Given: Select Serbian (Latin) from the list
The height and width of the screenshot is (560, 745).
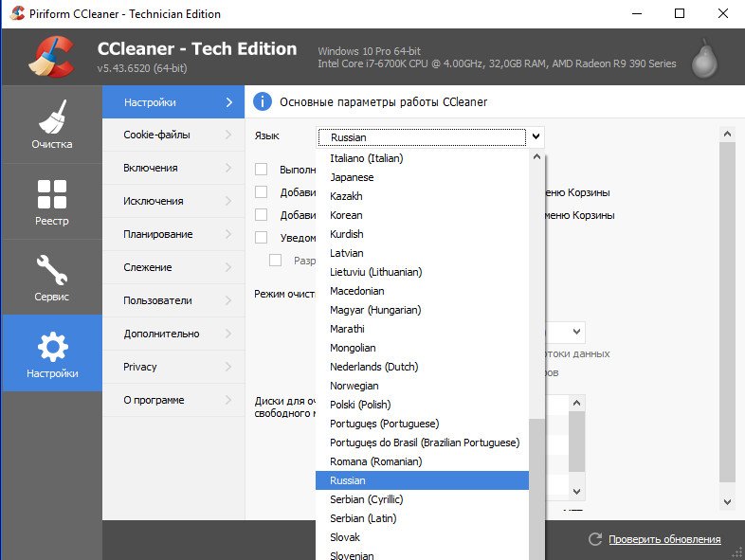Looking at the screenshot, I should (422, 518).
